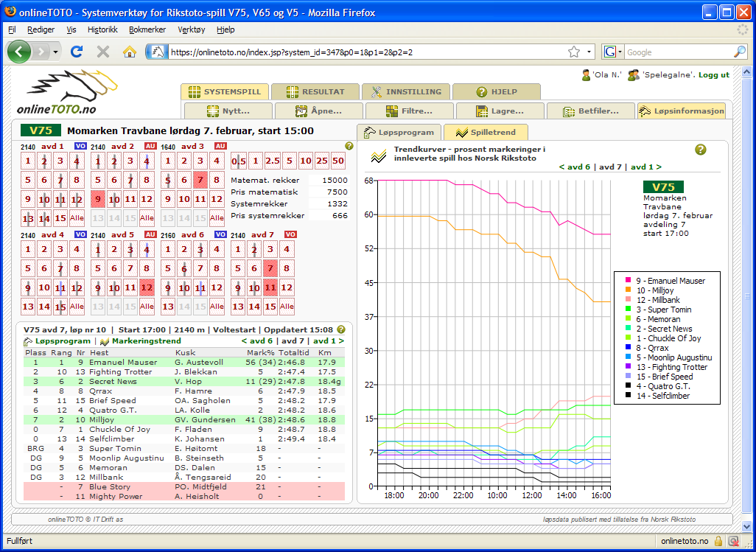The height and width of the screenshot is (552, 756).
Task: Open the Google search engine selector
Action: 613,52
